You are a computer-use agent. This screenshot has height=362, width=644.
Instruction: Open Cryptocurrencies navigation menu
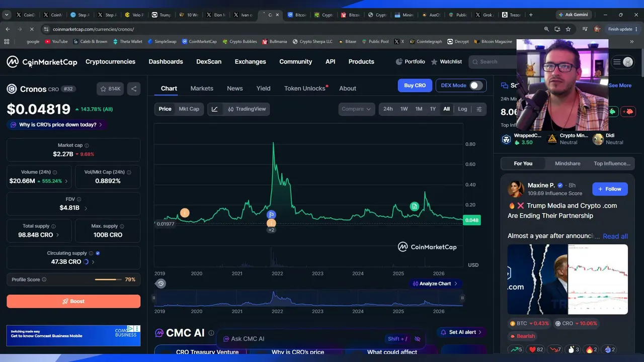point(110,62)
